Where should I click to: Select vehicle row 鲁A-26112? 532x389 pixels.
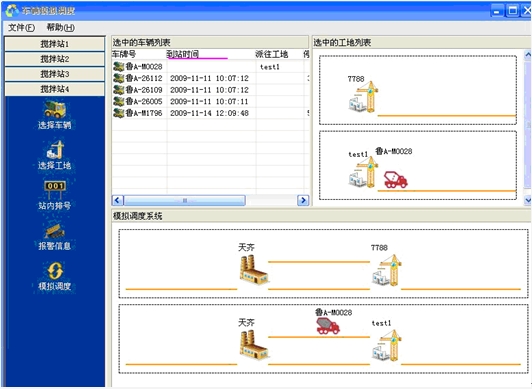[209, 78]
